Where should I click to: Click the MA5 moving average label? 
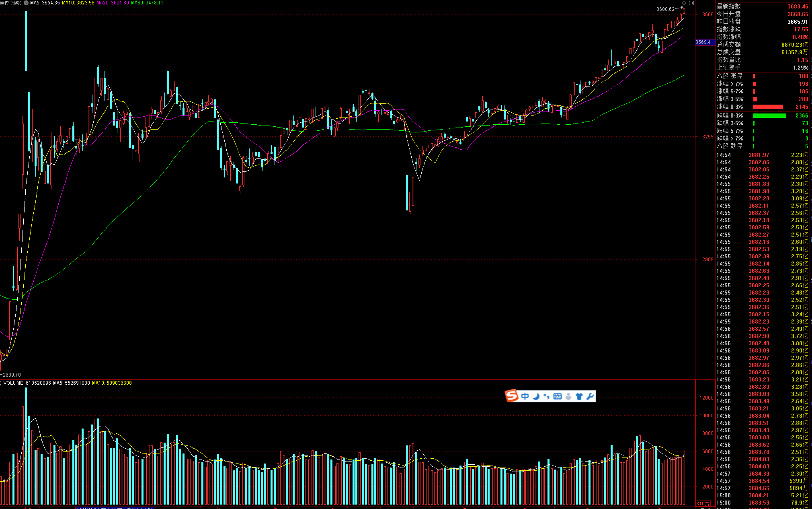45,3
